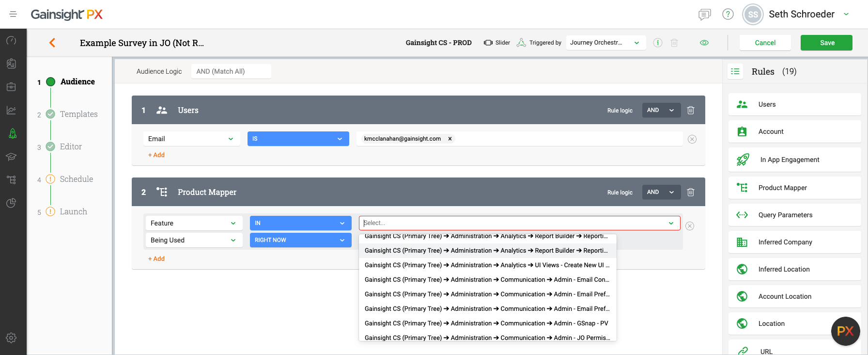Screen dimensions: 868x355
Task: Open the hamburger navigation menu
Action: click(x=13, y=14)
